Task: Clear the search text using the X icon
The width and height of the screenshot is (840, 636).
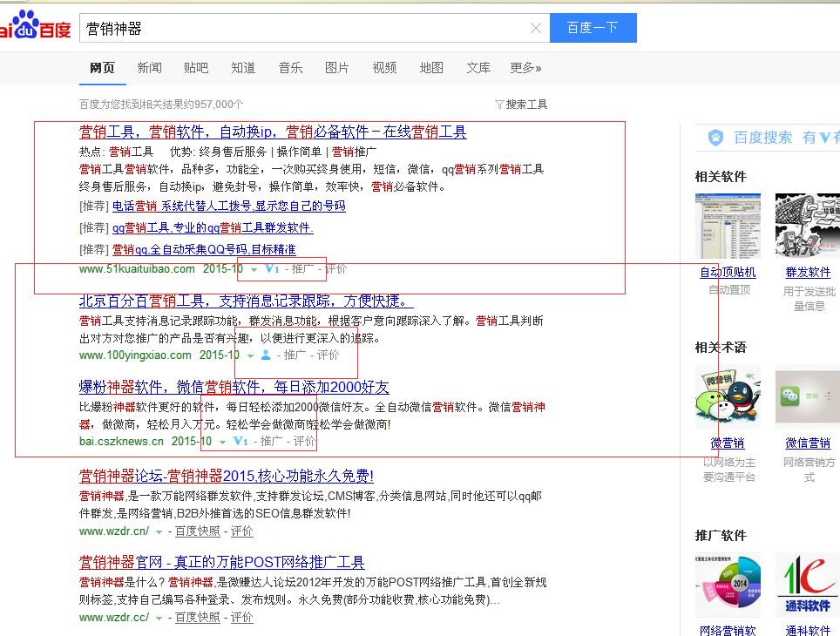Action: (536, 28)
